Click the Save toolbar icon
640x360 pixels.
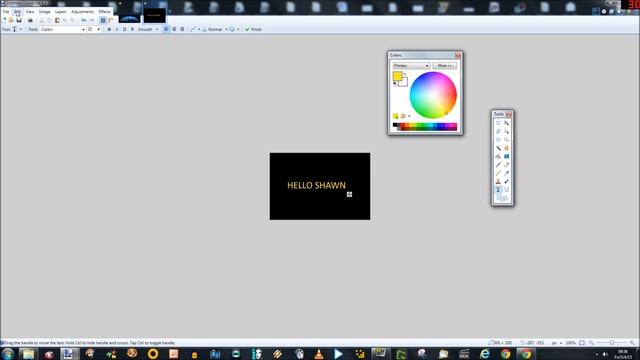[x=19, y=20]
